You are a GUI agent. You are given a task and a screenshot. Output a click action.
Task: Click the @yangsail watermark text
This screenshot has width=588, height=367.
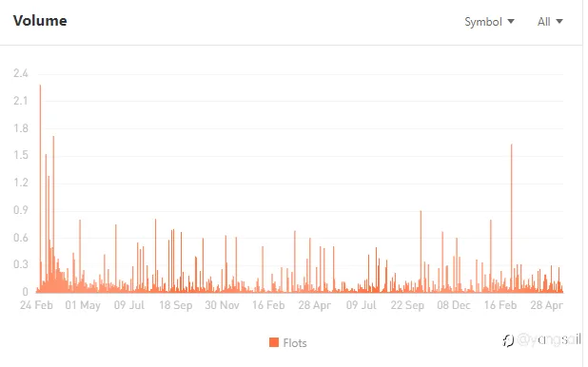pos(549,339)
